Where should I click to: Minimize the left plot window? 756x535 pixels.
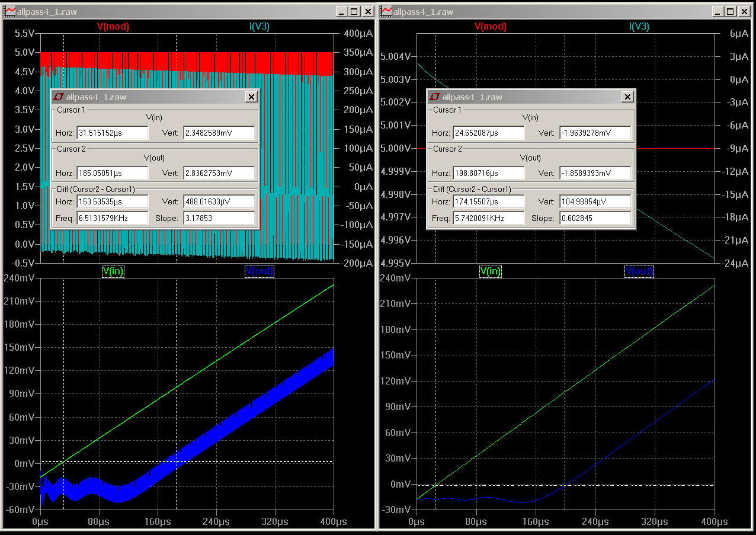[341, 11]
